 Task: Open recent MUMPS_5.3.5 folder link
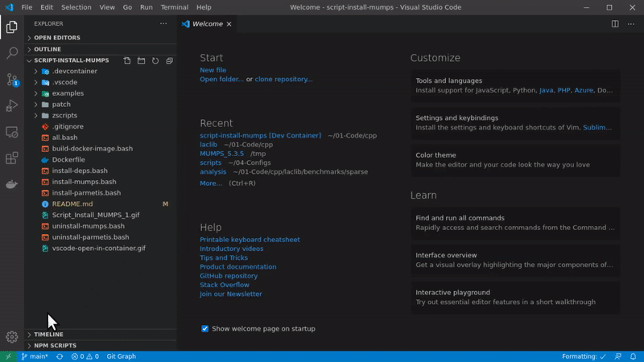[x=222, y=154]
